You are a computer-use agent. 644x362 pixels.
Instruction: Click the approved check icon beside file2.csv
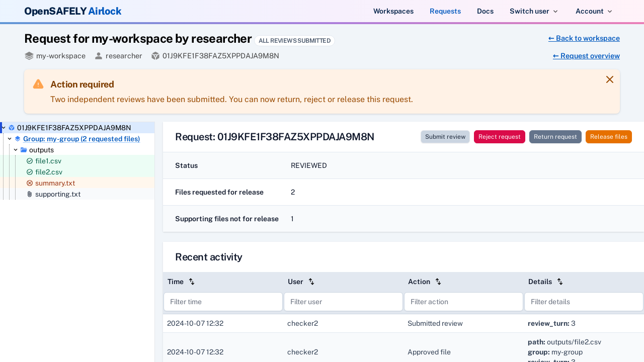pos(29,172)
